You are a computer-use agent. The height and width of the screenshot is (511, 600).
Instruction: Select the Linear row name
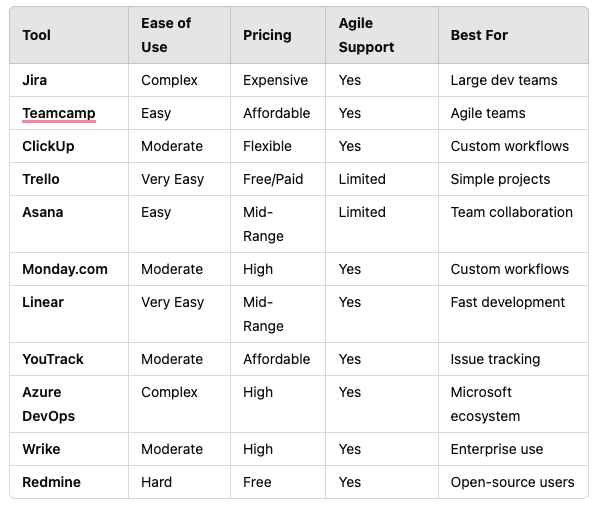[43, 302]
